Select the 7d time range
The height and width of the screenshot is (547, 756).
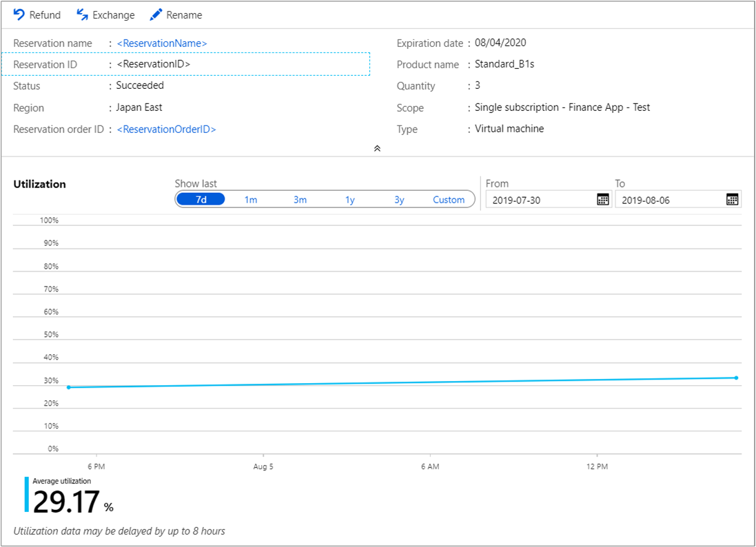tap(201, 200)
